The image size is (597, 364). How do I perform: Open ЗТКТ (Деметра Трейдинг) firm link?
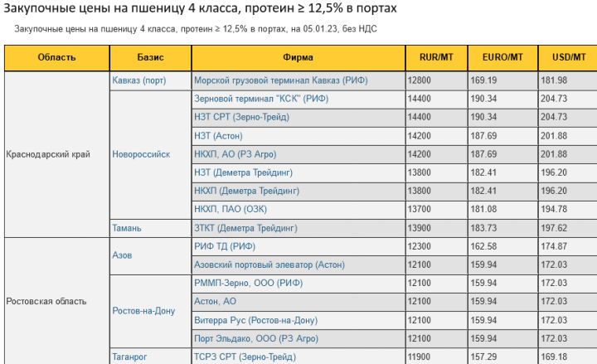point(245,227)
